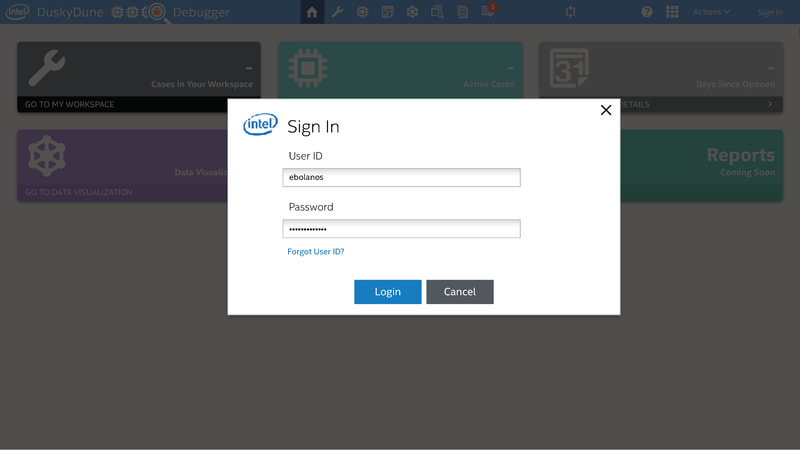Focus the User ID input field

coord(402,178)
